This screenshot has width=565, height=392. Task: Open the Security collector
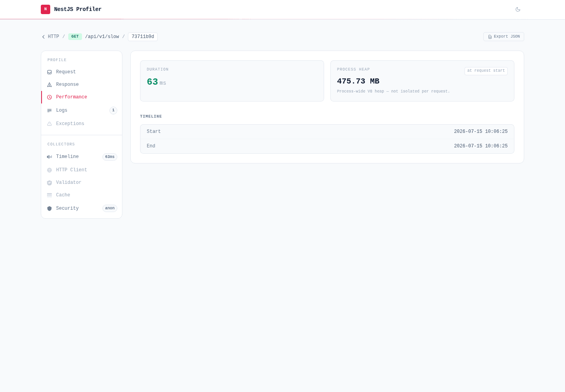82,209
